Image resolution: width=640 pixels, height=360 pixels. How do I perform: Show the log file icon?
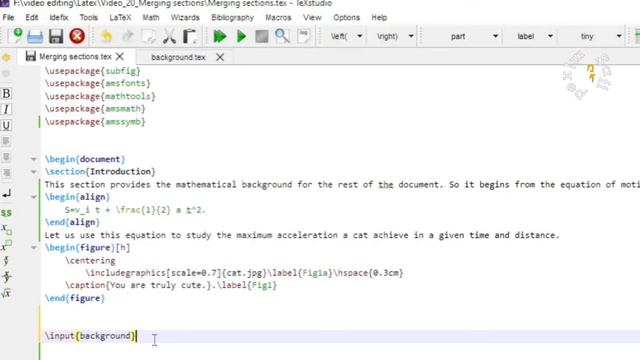pos(303,36)
